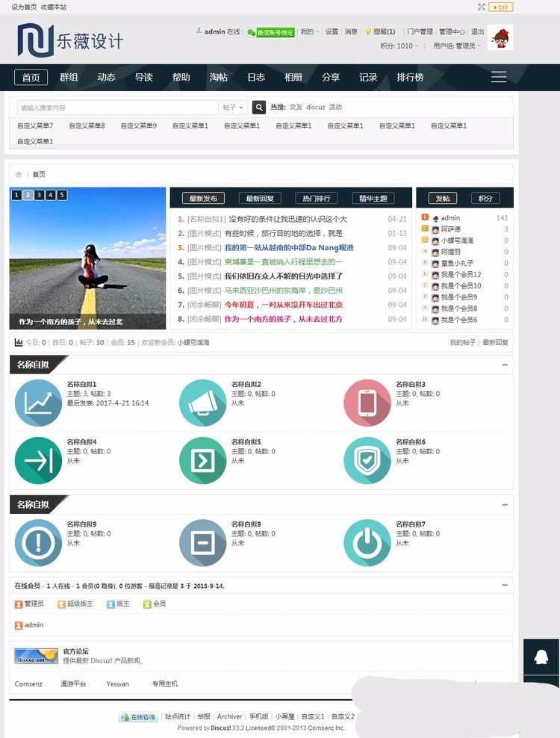Open the 名称自拟8 minus-box forum icon

[x=203, y=543]
